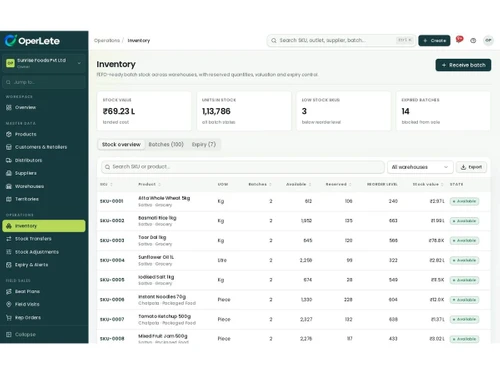
Task: Click the Jump to search field
Action: (44, 82)
